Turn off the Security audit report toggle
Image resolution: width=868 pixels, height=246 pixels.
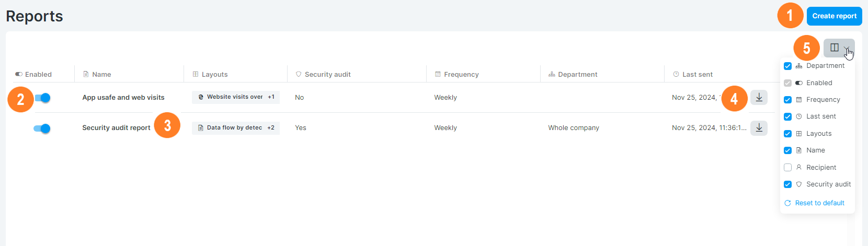click(42, 128)
